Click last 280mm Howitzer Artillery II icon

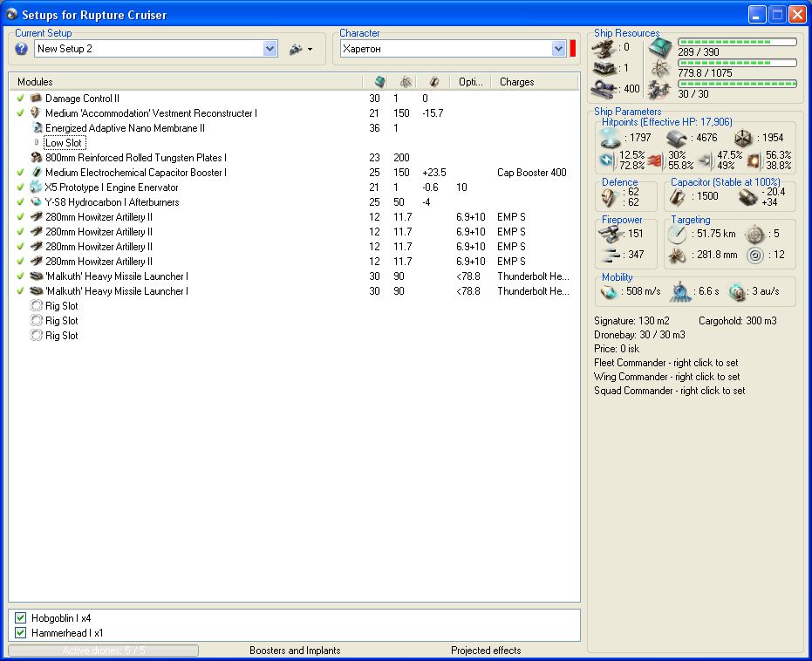[37, 261]
